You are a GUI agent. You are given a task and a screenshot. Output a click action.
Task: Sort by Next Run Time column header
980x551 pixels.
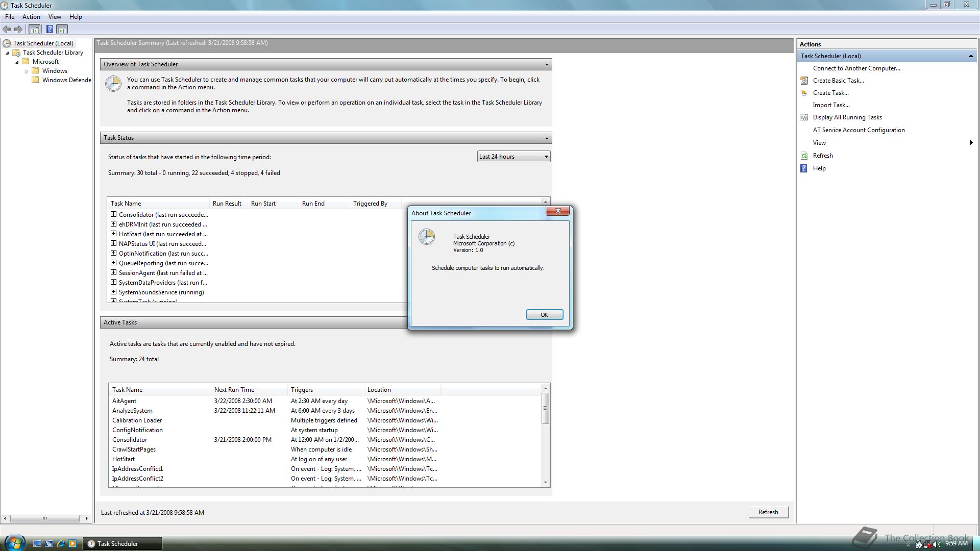coord(249,390)
